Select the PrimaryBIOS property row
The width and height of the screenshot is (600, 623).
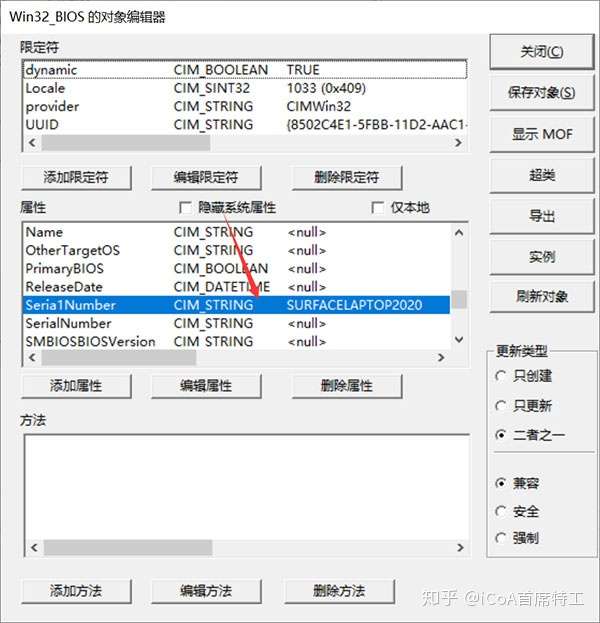[237, 269]
